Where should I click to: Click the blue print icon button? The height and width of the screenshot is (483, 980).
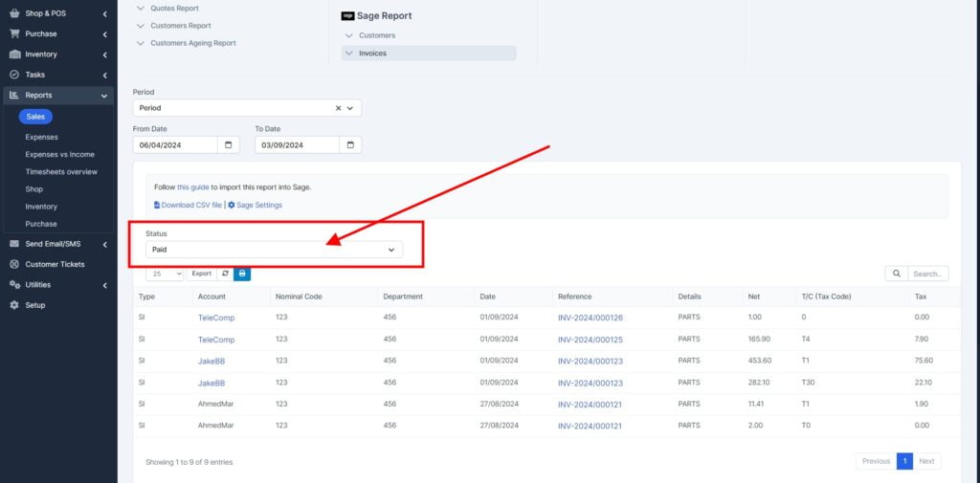pos(242,274)
